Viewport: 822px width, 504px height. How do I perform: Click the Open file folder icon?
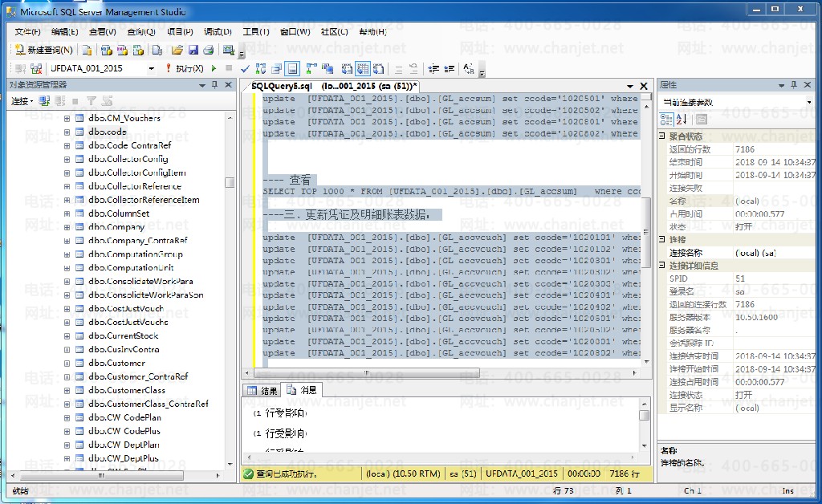(178, 50)
